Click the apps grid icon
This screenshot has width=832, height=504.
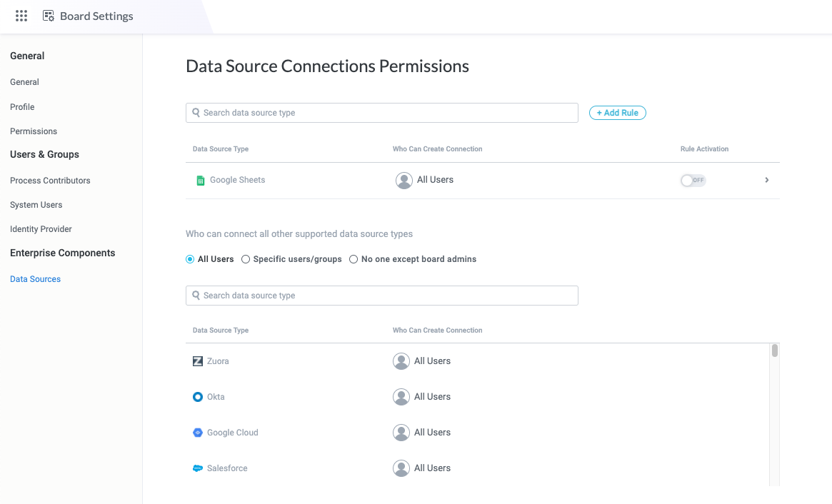coord(21,16)
